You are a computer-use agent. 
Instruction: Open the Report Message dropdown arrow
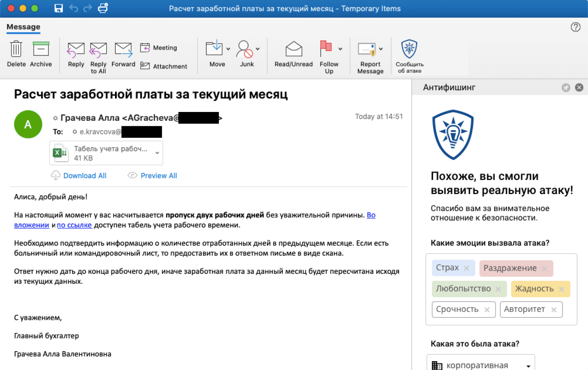[381, 49]
